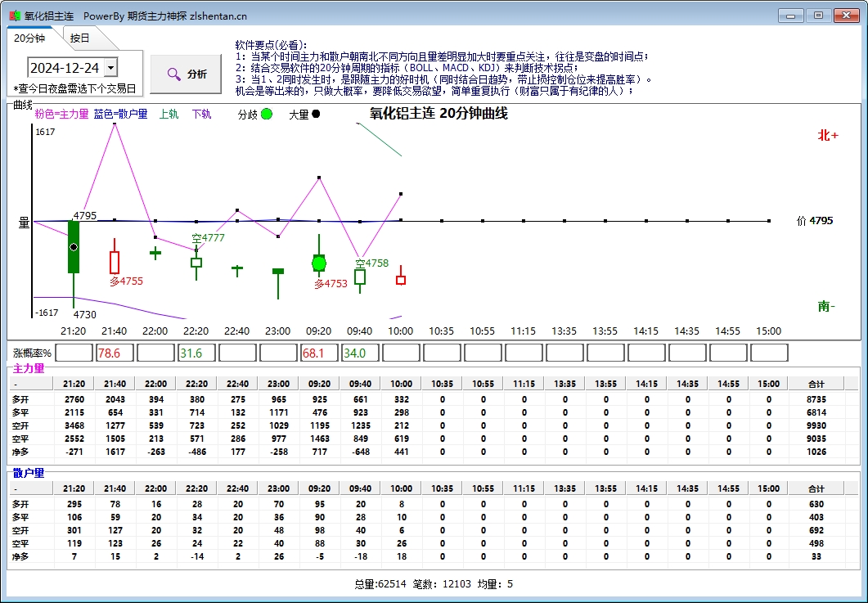Click the green 分歧 circle legend icon
Viewport: 868px width, 603px height.
coord(267,115)
